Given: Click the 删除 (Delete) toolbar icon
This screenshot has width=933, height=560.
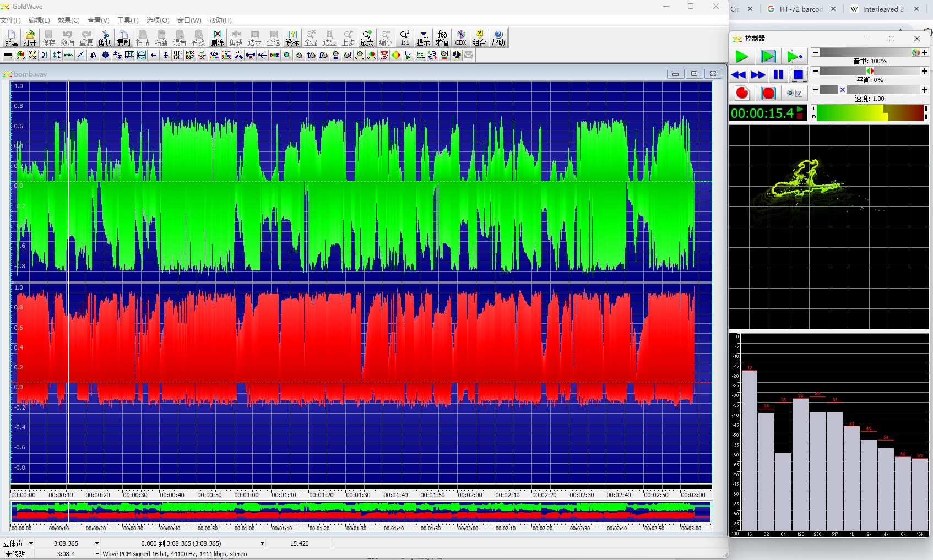Looking at the screenshot, I should (217, 37).
